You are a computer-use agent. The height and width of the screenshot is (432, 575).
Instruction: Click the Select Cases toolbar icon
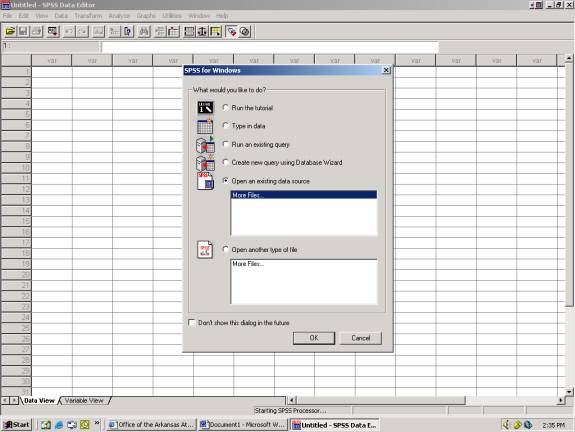(215, 32)
